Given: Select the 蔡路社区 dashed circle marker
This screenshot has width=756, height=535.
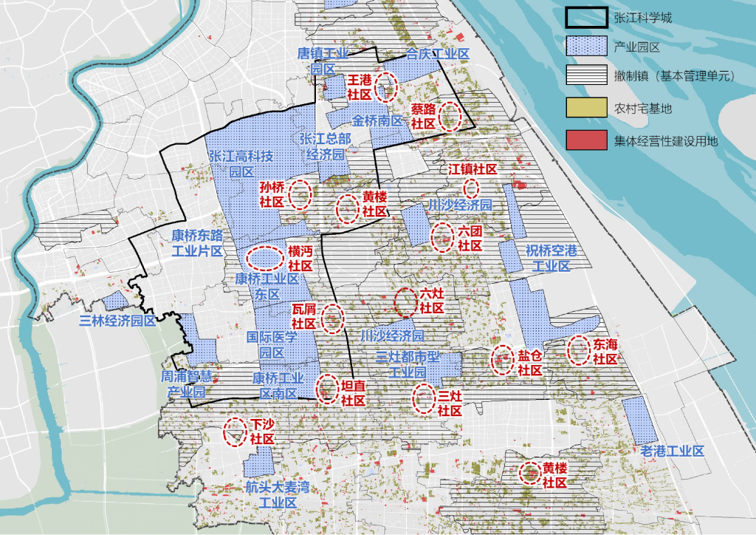Looking at the screenshot, I should click(450, 116).
